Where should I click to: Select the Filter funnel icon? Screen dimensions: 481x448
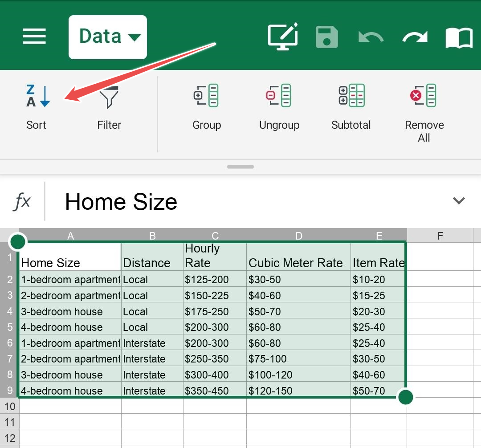[x=109, y=97]
